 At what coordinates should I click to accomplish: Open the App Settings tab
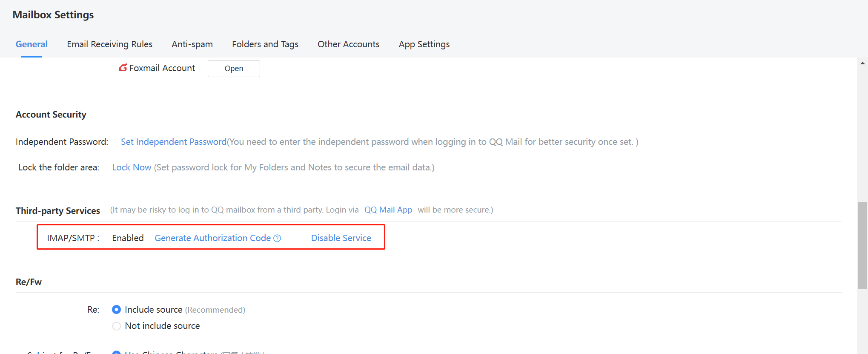[424, 44]
